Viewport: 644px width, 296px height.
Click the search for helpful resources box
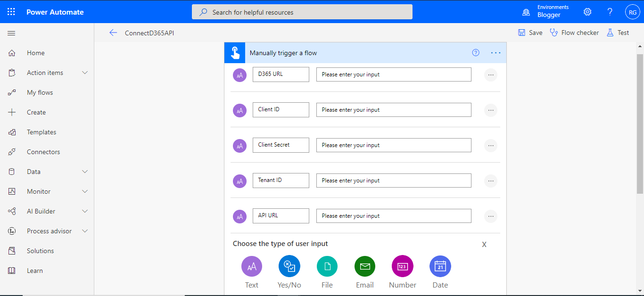pos(302,11)
